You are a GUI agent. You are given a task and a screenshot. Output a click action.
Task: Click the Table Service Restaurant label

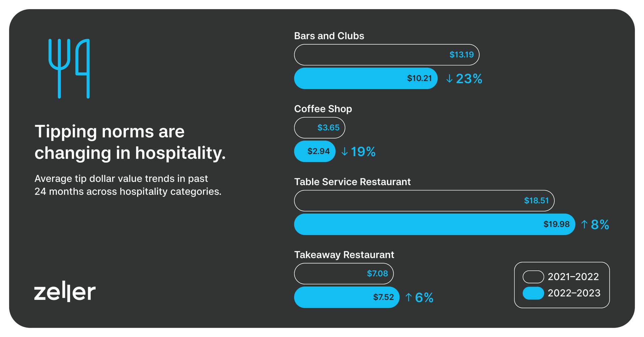coord(352,182)
